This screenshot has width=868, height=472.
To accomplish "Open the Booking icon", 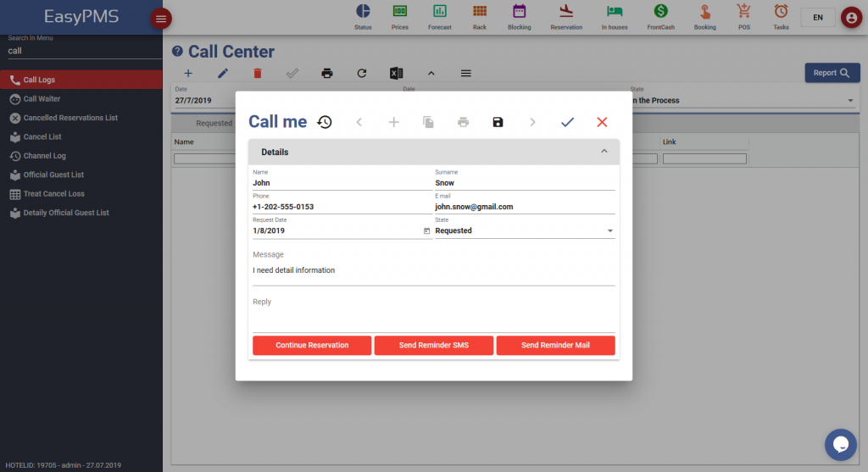I will click(704, 17).
